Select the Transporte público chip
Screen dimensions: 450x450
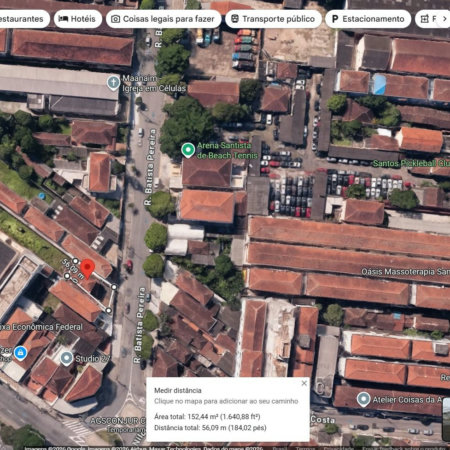[273, 19]
